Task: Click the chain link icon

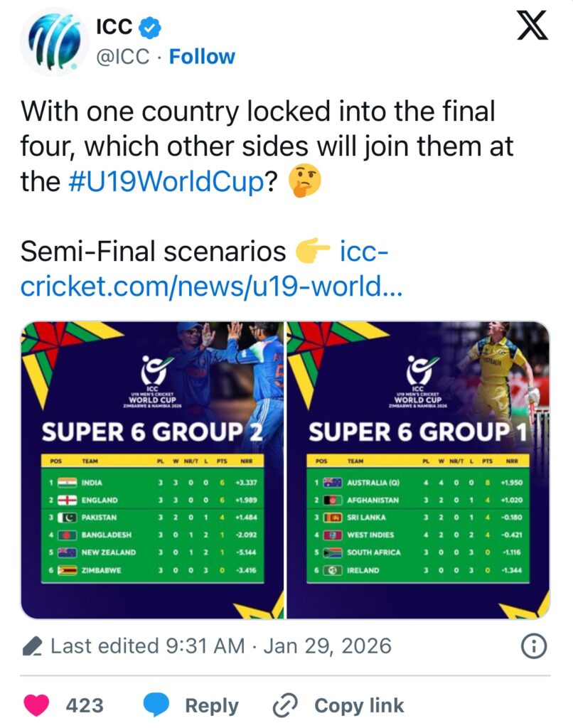Action: [285, 705]
